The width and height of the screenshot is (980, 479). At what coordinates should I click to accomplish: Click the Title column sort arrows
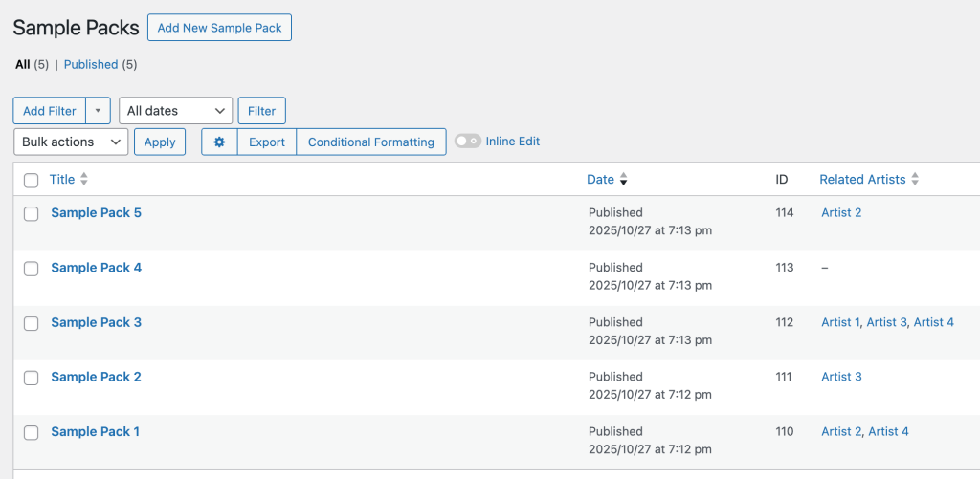click(84, 179)
